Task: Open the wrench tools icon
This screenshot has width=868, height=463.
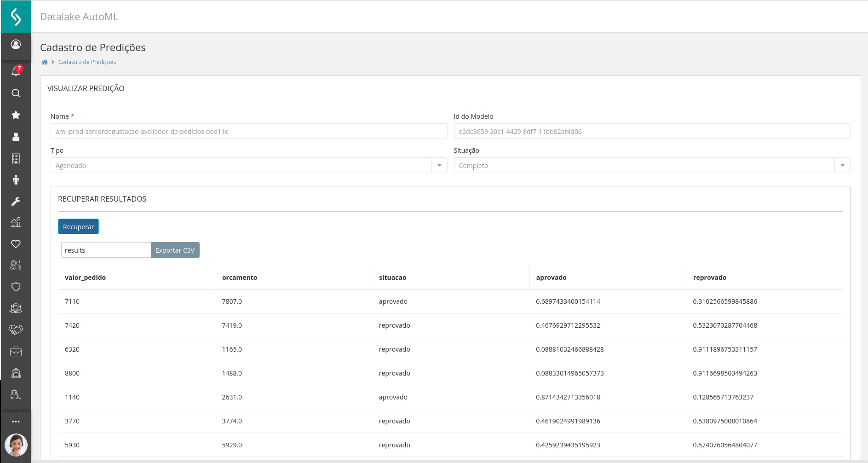Action: [x=16, y=202]
